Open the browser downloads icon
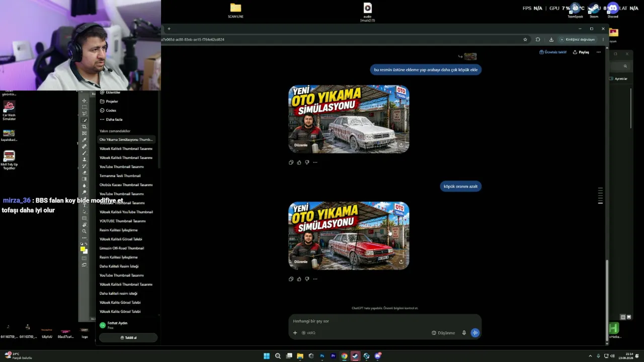The image size is (644, 362). click(x=551, y=40)
